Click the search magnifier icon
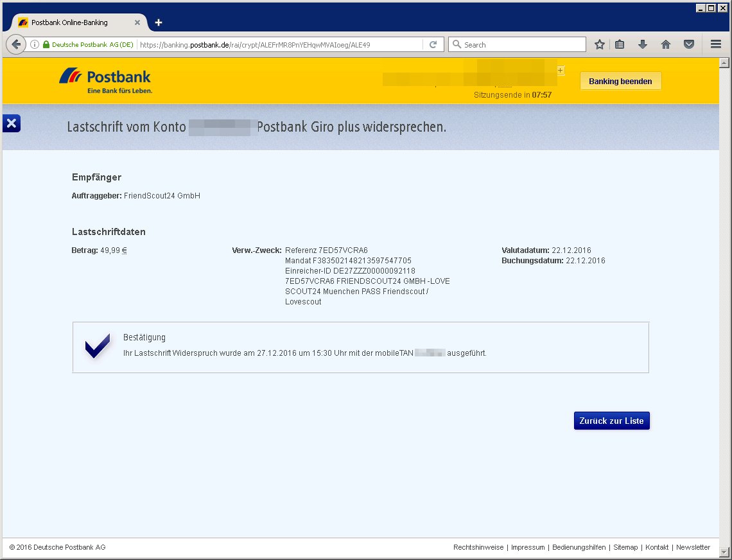The height and width of the screenshot is (560, 732). tap(457, 44)
